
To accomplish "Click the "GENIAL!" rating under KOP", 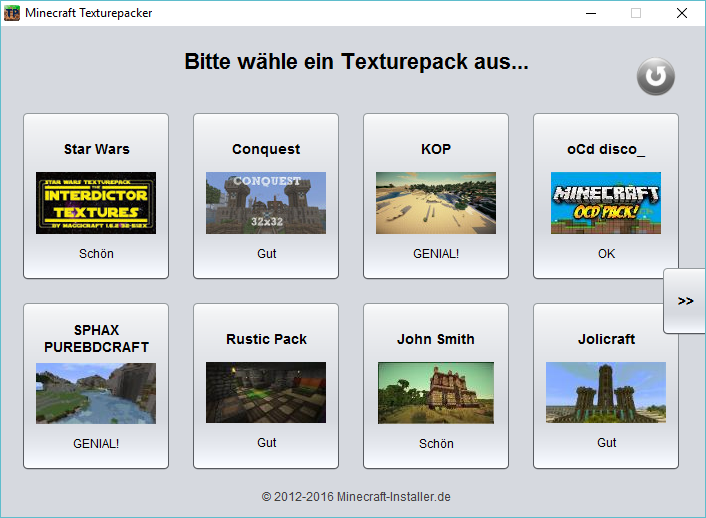I will tap(436, 254).
